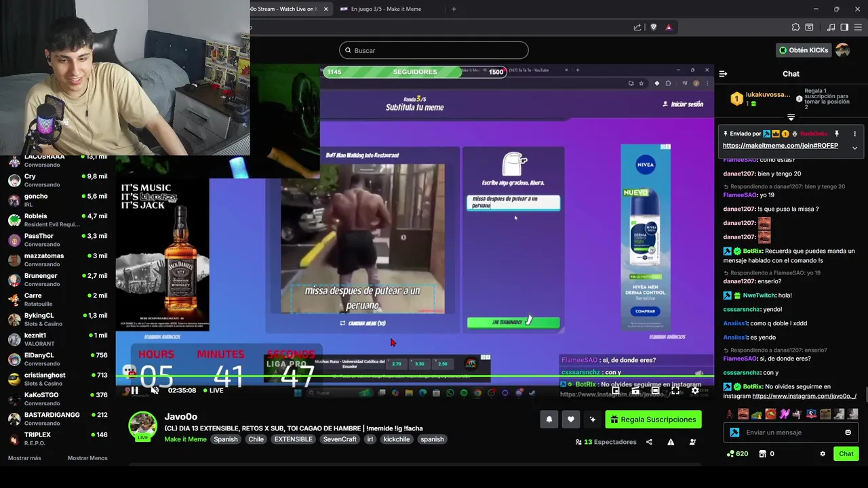Open chat settings gear

[x=823, y=453]
